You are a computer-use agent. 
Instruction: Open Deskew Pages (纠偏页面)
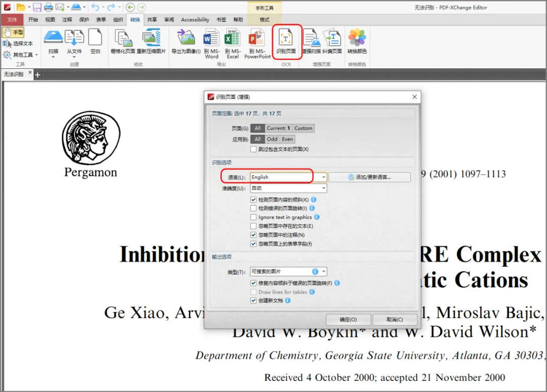click(332, 42)
